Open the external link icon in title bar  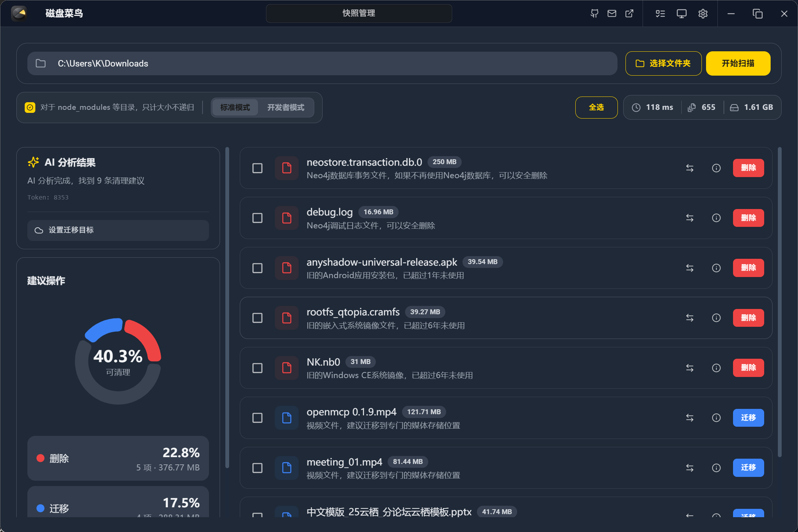click(630, 13)
